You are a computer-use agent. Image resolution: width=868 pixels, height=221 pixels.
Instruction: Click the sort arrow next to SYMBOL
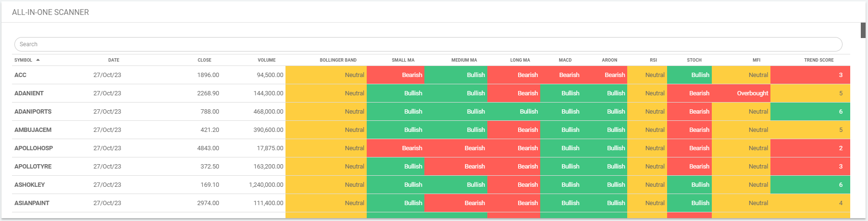[38, 60]
